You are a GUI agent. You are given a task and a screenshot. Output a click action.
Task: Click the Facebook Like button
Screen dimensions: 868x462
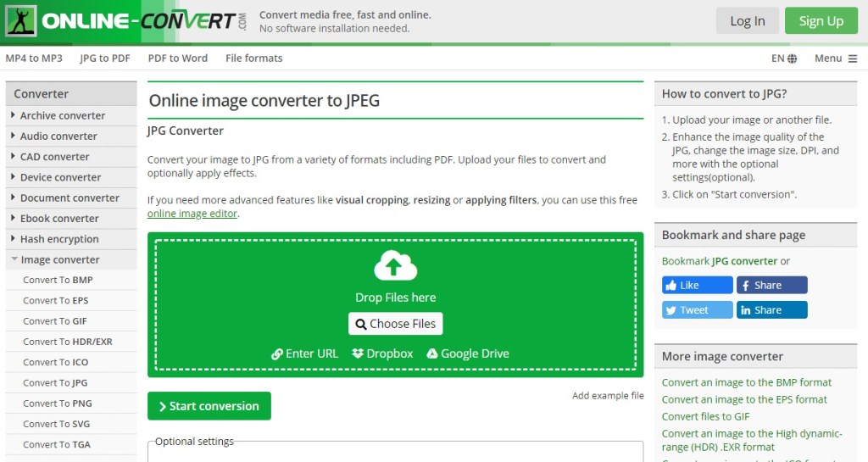point(696,286)
